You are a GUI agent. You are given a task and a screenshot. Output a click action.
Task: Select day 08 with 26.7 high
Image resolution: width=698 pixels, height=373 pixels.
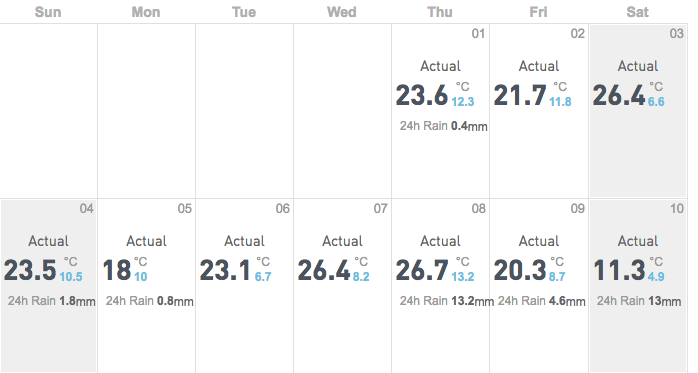point(440,286)
